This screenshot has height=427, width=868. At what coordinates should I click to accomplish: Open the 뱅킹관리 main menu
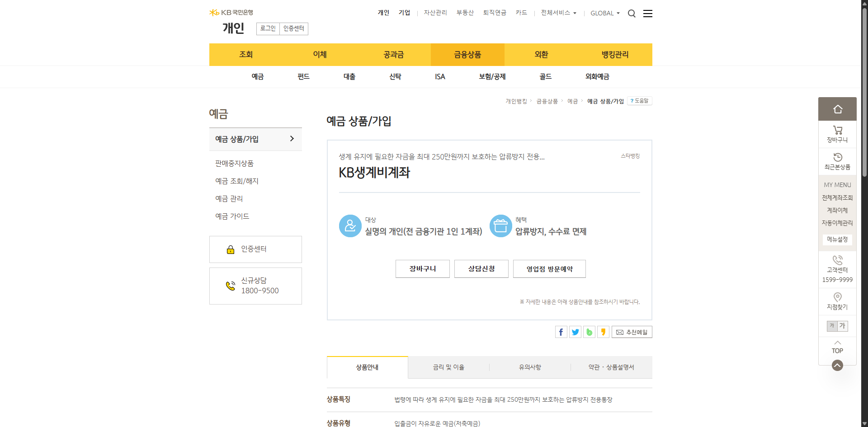(x=615, y=55)
